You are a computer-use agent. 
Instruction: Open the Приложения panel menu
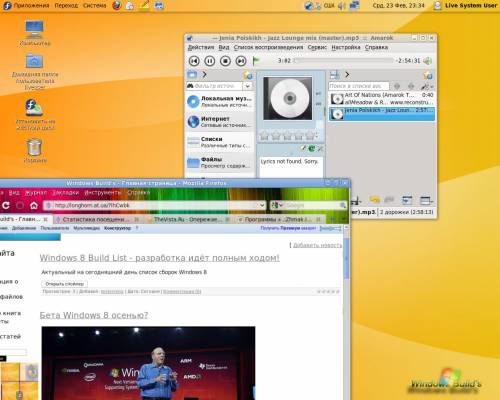(32, 6)
